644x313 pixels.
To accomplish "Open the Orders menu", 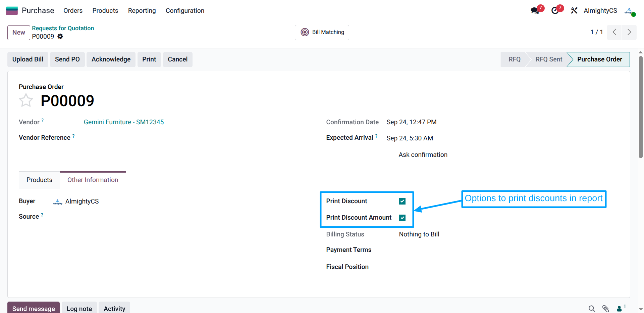I will tap(73, 11).
